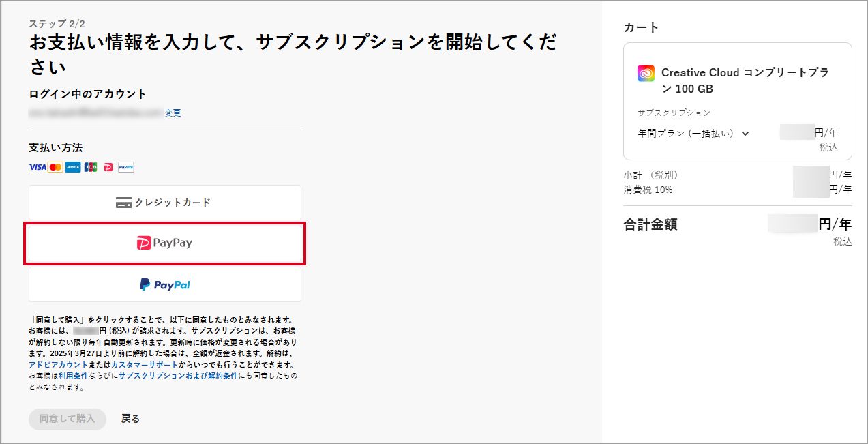Click the blurred login account email
The image size is (868, 444).
[95, 113]
